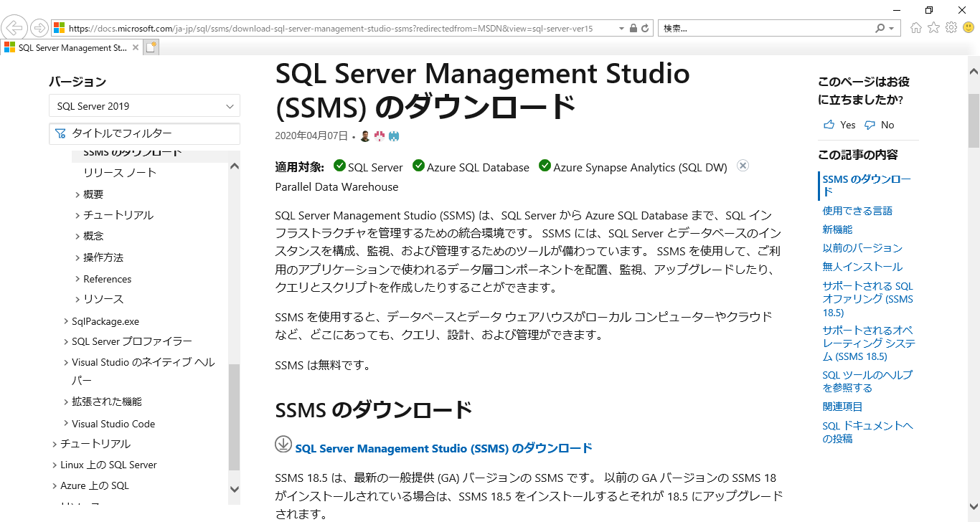The width and height of the screenshot is (980, 522).
Task: Expand the 操作方法 tree node
Action: 77,257
